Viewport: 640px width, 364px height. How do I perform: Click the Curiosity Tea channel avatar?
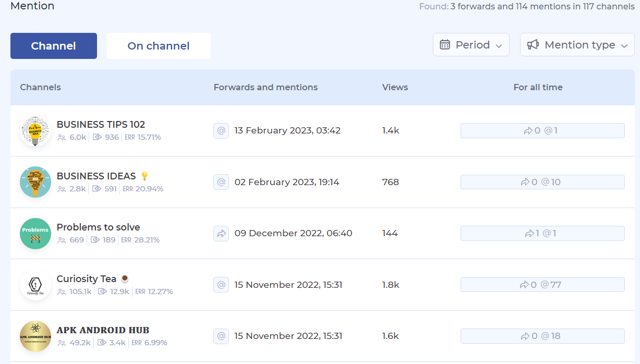(35, 285)
